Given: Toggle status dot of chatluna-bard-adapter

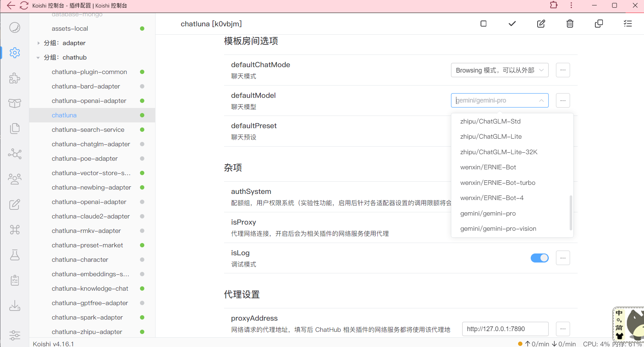Looking at the screenshot, I should 142,86.
